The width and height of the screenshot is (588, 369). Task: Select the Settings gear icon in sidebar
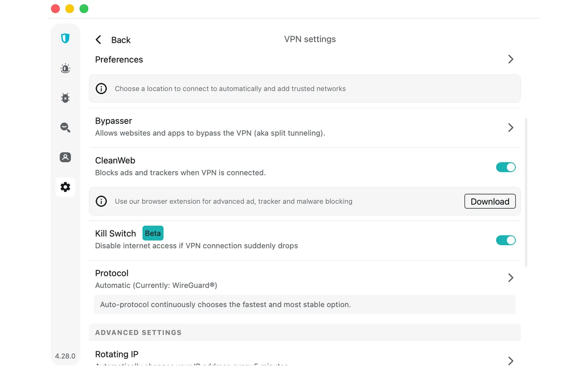(x=65, y=187)
